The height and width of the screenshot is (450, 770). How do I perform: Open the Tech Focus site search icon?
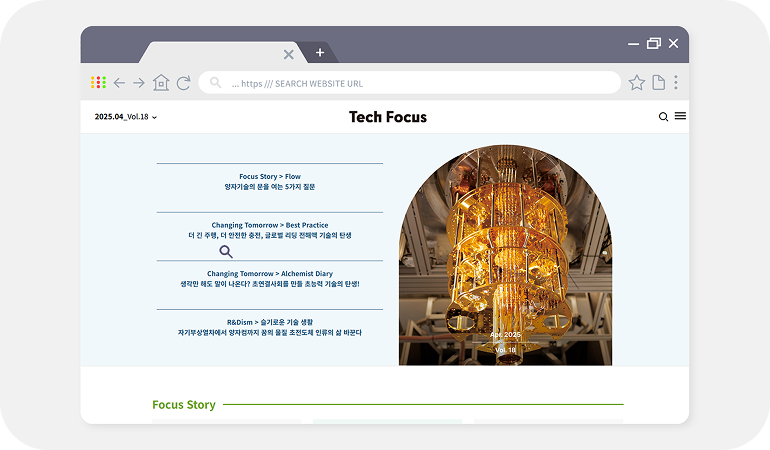[x=663, y=117]
